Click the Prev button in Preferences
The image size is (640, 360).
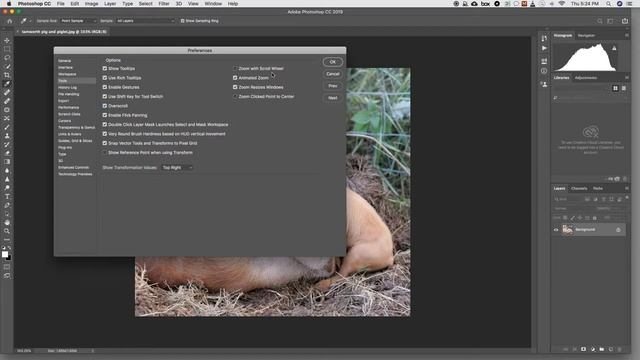coord(333,86)
